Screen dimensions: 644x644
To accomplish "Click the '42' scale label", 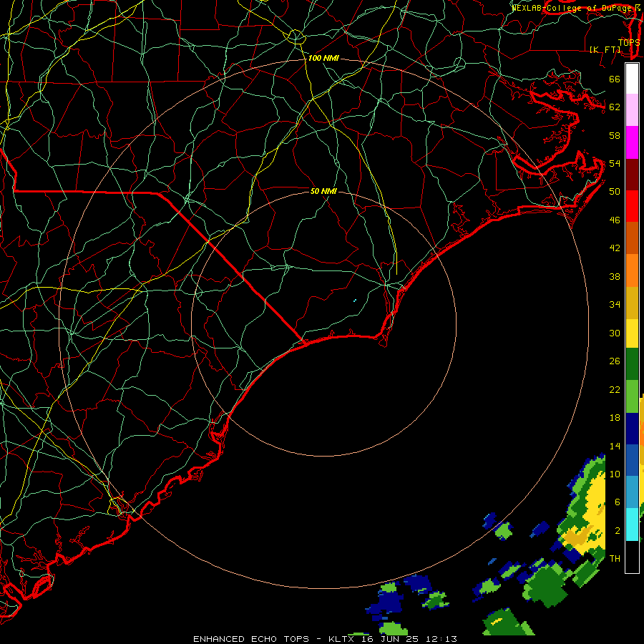I will [x=615, y=248].
